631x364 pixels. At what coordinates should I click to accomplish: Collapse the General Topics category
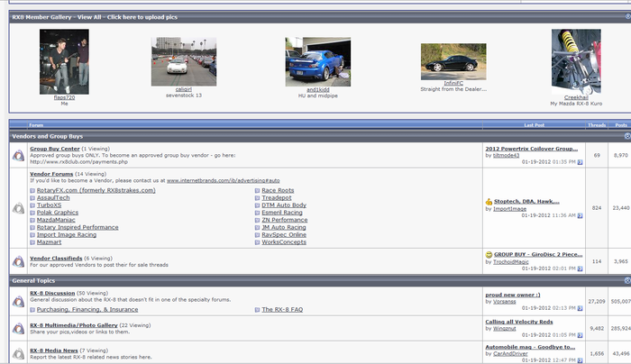(627, 280)
